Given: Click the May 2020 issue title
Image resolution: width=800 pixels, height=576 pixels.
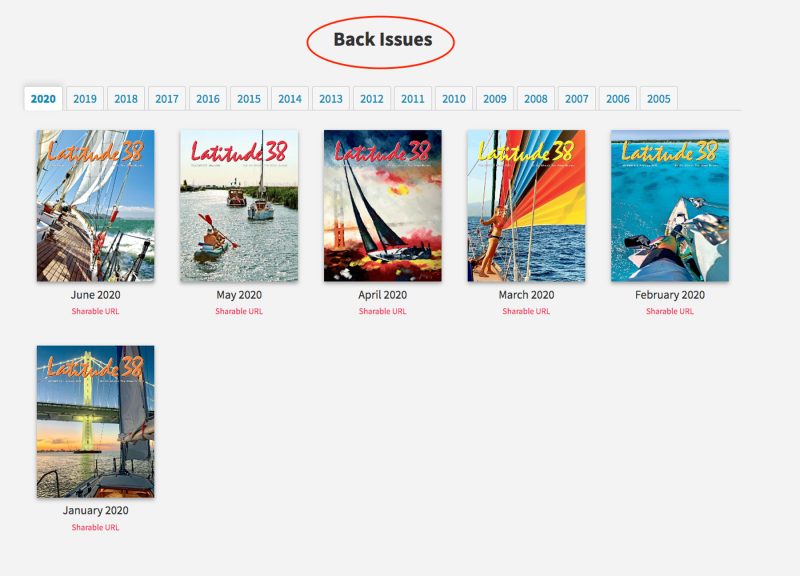Looking at the screenshot, I should 239,295.
